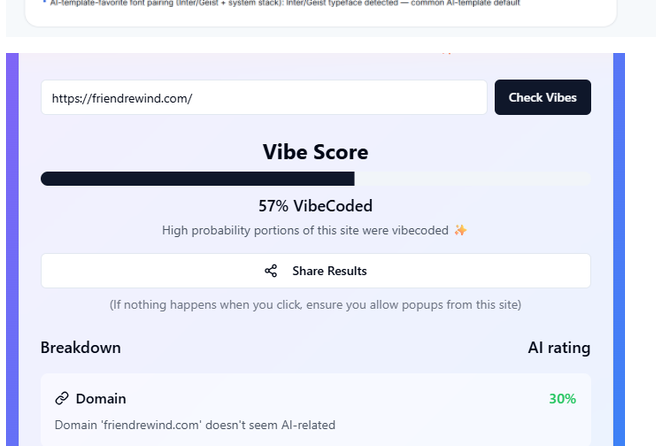Click the share icon beside Share Results
Image resolution: width=662 pixels, height=446 pixels.
tap(271, 271)
